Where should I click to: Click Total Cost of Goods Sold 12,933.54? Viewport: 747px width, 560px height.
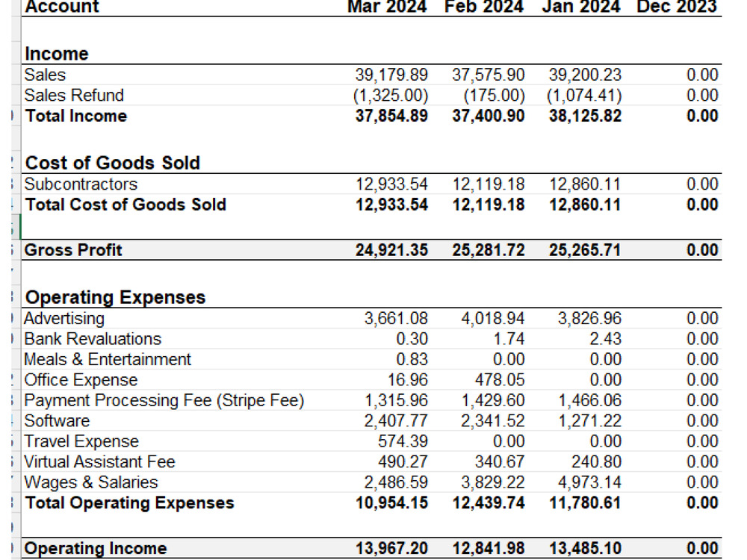pos(391,205)
